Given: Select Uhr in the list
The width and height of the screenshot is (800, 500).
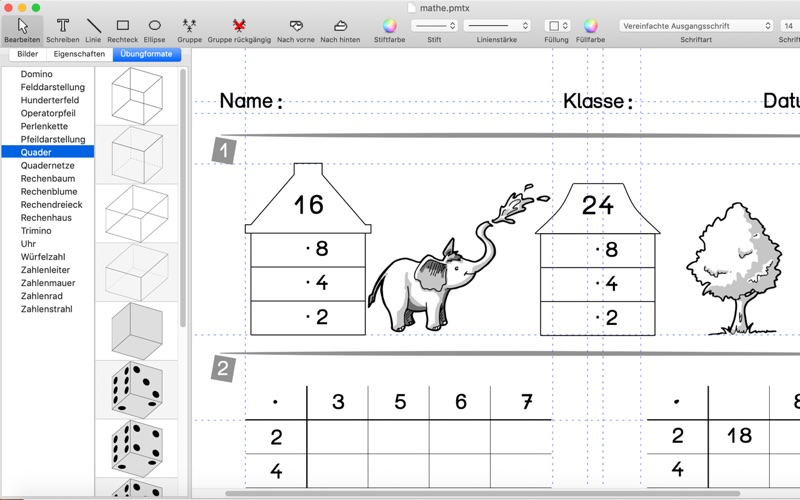Looking at the screenshot, I should pyautogui.click(x=28, y=243).
